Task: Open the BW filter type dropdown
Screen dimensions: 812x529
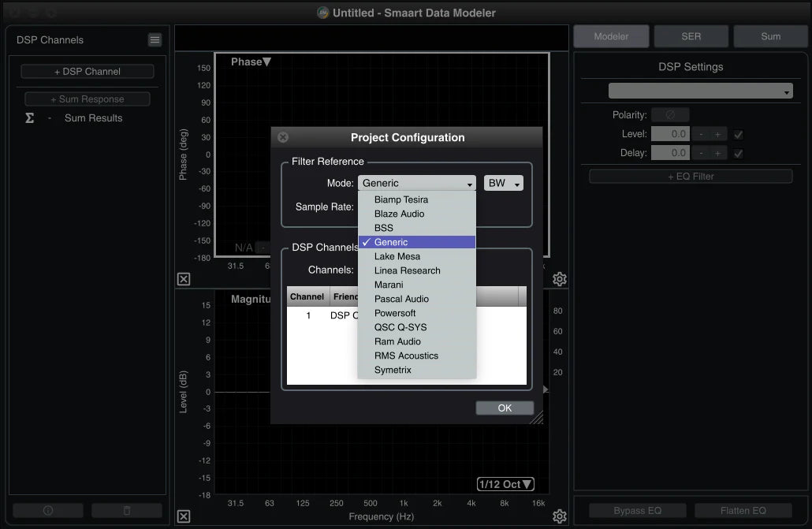Action: 504,183
